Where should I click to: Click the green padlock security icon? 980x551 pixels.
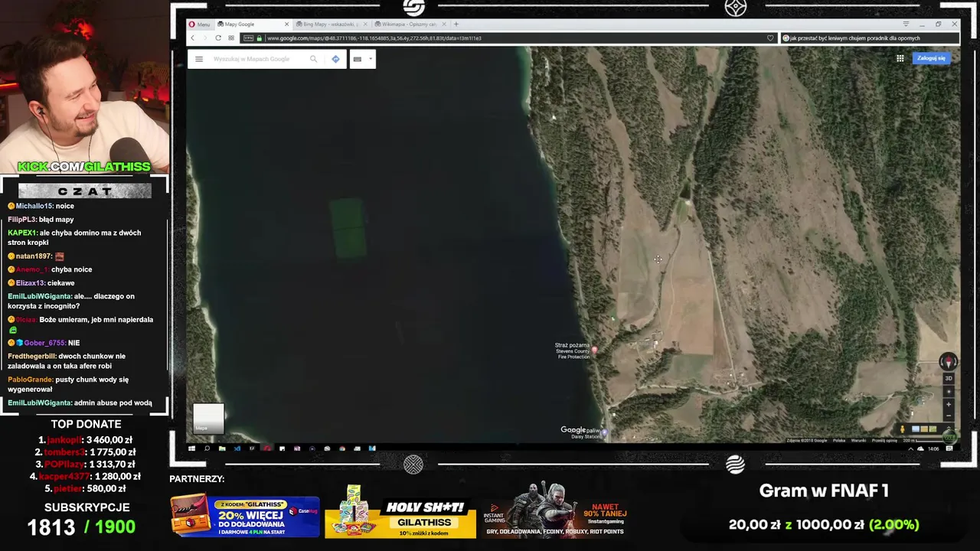[260, 38]
